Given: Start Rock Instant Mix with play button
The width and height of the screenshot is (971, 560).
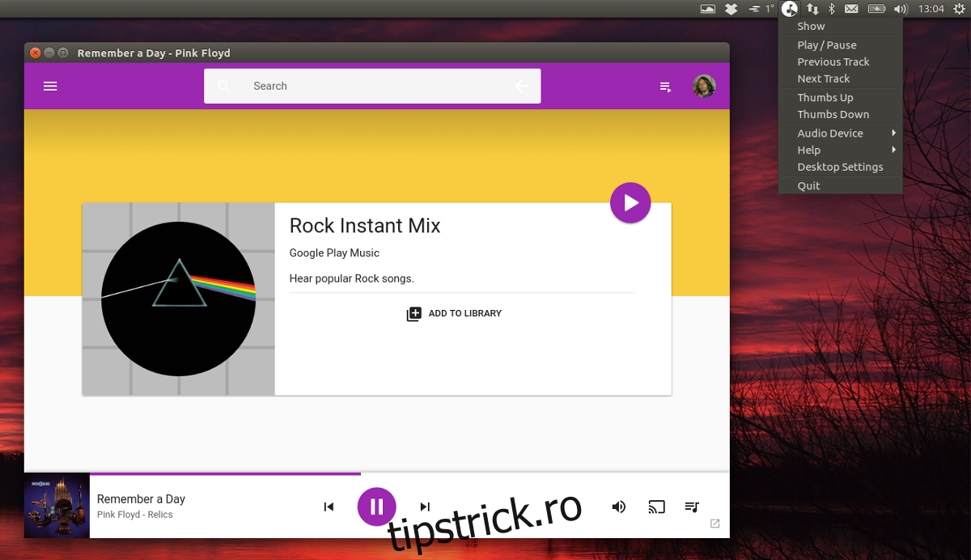Looking at the screenshot, I should coord(630,202).
